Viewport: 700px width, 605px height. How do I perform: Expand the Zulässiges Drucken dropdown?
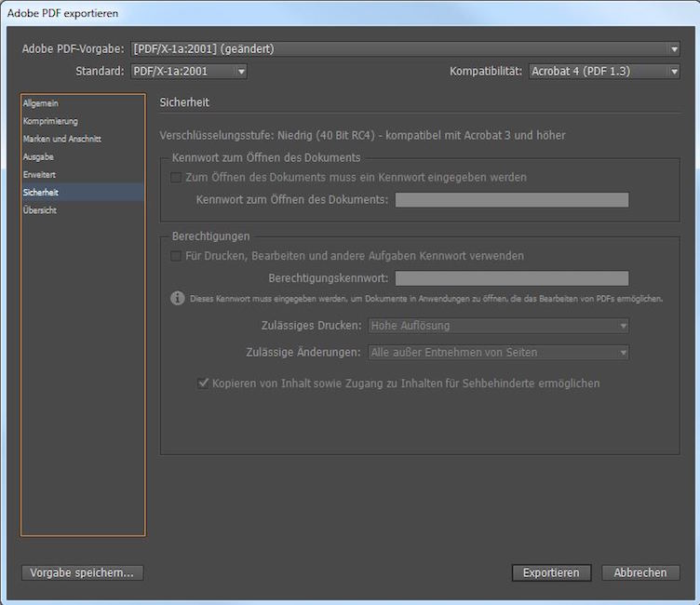[x=498, y=326]
